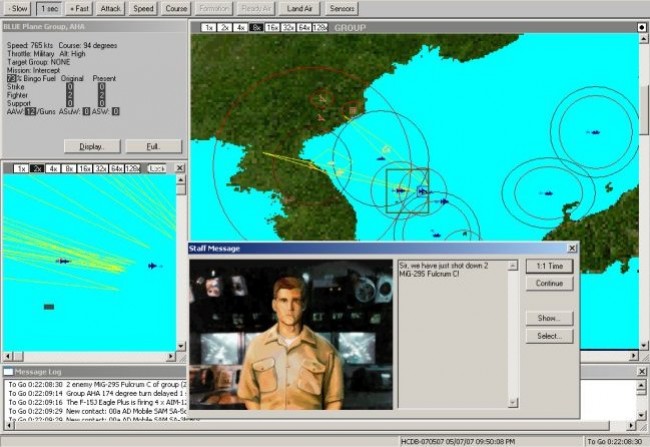Image resolution: width=650 pixels, height=447 pixels.
Task: Select the blue unit inside the green selection box
Action: pos(400,191)
